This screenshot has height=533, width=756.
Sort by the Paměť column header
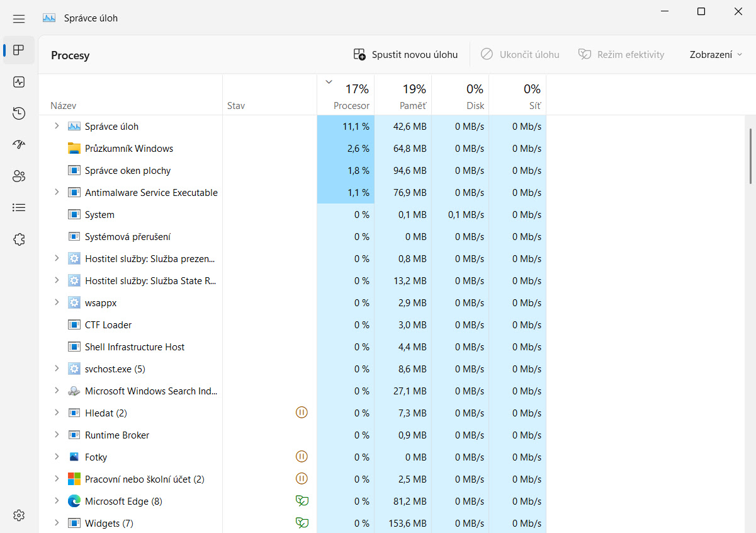tap(403, 95)
